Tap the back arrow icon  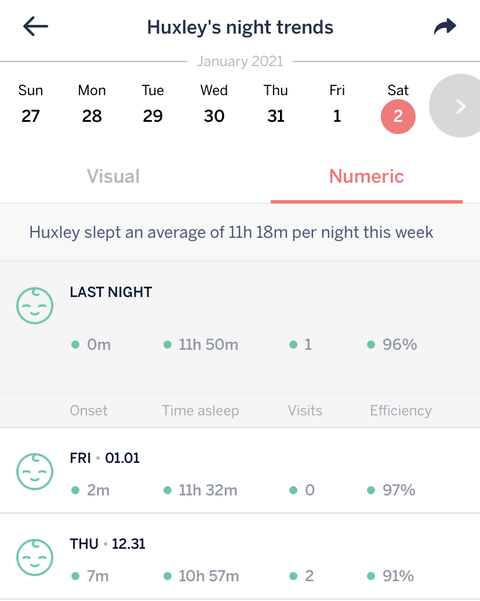click(x=35, y=26)
